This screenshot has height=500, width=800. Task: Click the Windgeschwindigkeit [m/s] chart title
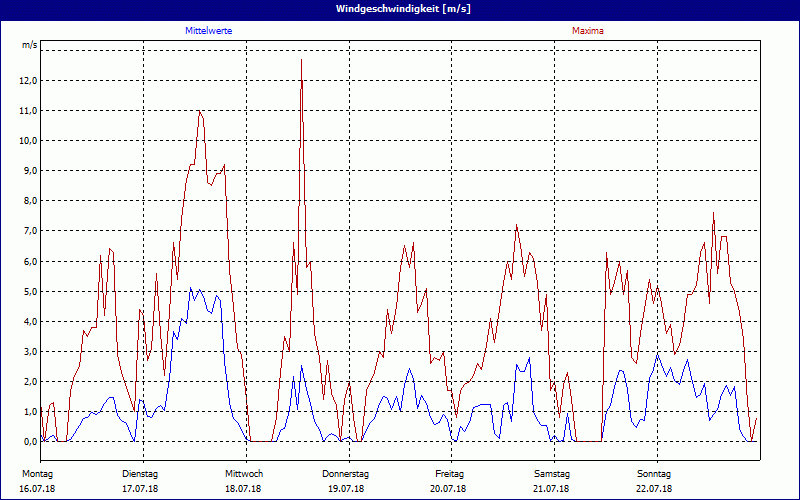[x=400, y=9]
